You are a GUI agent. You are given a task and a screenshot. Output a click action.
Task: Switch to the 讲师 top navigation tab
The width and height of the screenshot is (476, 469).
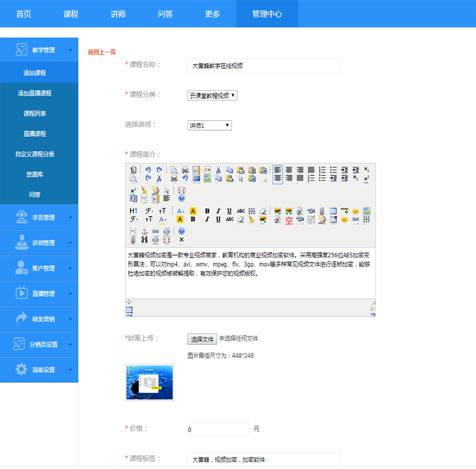(118, 14)
